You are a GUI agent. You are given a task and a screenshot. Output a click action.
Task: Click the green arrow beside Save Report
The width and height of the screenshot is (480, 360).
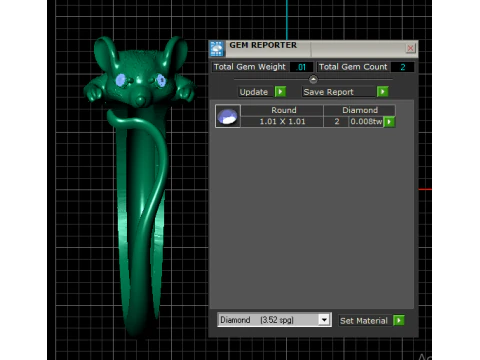click(x=383, y=91)
